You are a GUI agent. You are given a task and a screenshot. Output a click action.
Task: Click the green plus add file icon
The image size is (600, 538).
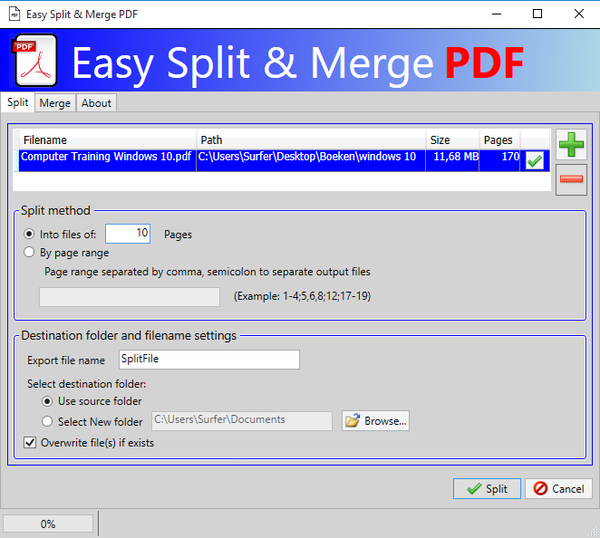tap(572, 144)
